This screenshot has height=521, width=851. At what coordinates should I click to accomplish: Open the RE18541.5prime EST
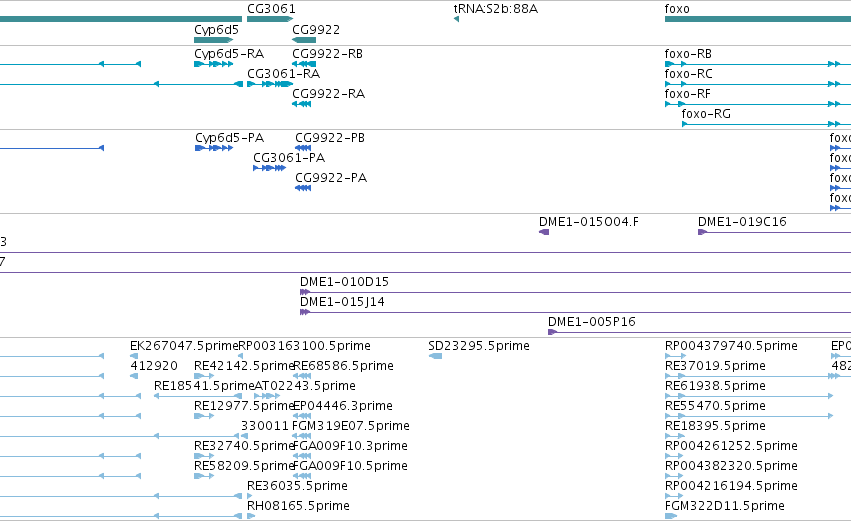pyautogui.click(x=204, y=386)
